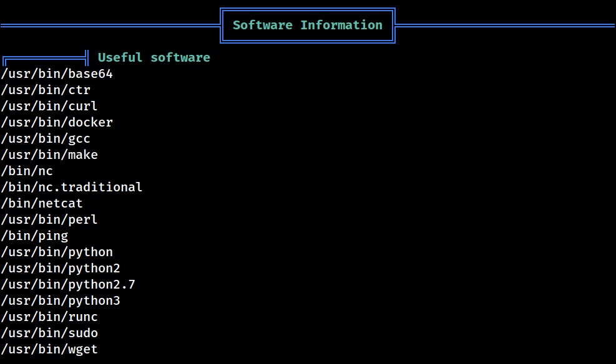Click the Useful software section heading
This screenshot has width=616, height=364.
[154, 58]
